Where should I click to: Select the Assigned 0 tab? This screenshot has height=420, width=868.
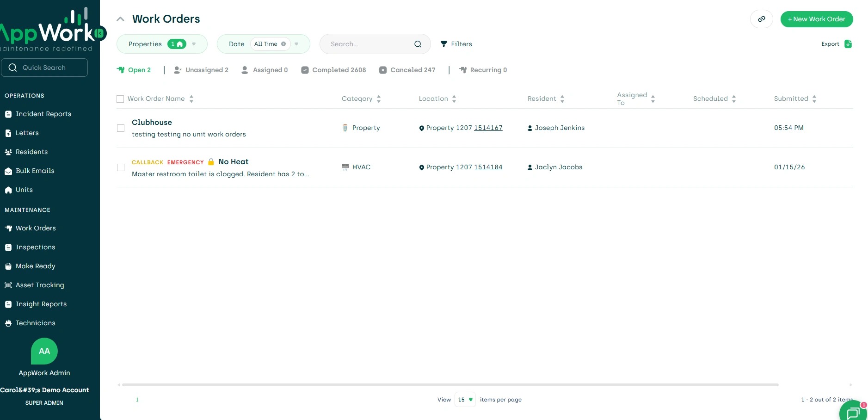pos(265,70)
